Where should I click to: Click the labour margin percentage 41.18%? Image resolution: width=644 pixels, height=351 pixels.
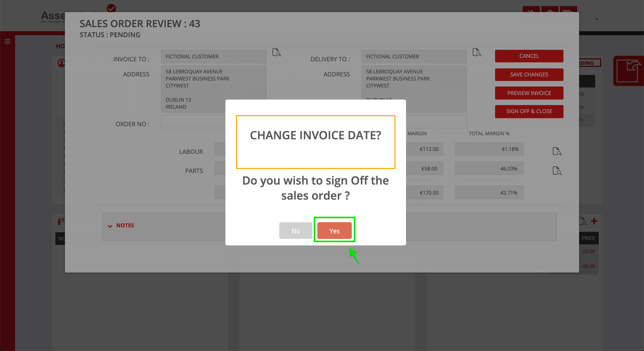click(510, 149)
